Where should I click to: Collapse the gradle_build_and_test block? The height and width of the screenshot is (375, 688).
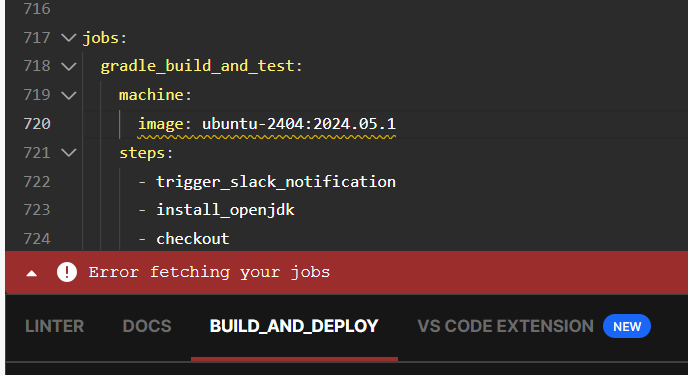pyautogui.click(x=68, y=67)
